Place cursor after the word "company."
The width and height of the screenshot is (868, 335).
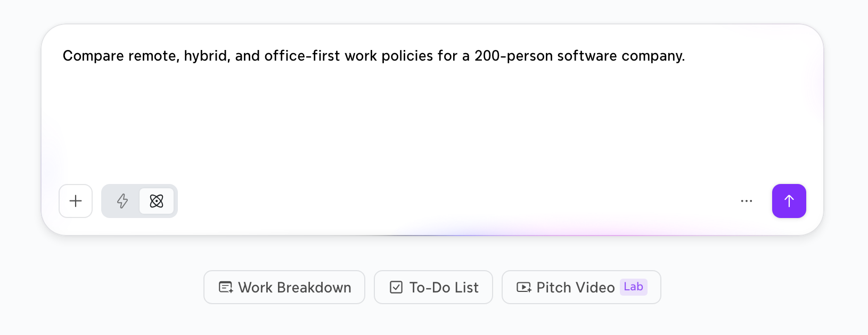686,56
